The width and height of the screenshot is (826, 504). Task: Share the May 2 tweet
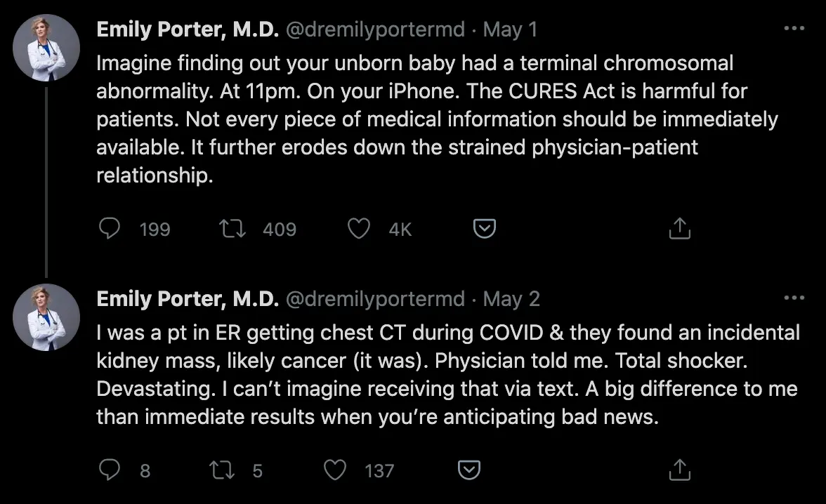(678, 470)
